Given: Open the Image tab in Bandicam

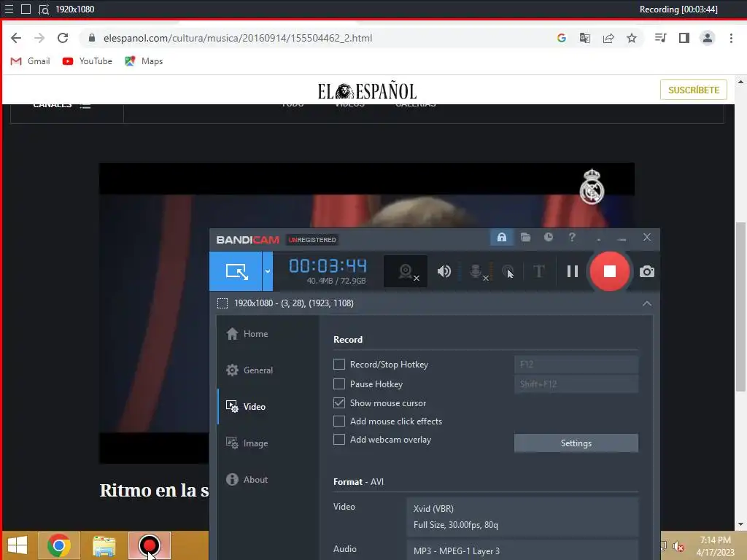Looking at the screenshot, I should pyautogui.click(x=247, y=443).
